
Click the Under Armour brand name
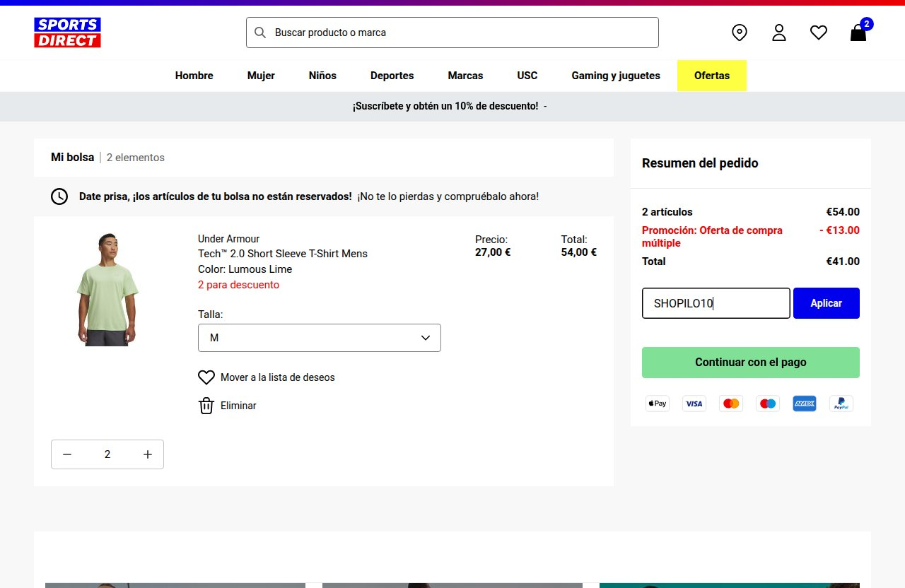pyautogui.click(x=229, y=239)
